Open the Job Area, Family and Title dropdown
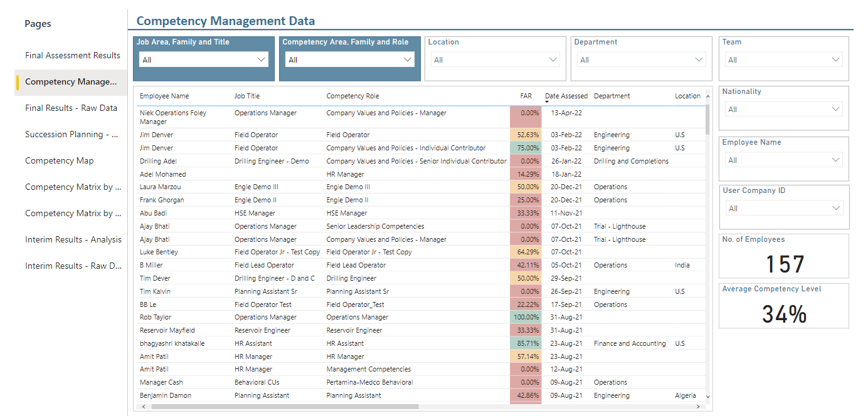The width and height of the screenshot is (868, 416). [x=204, y=59]
